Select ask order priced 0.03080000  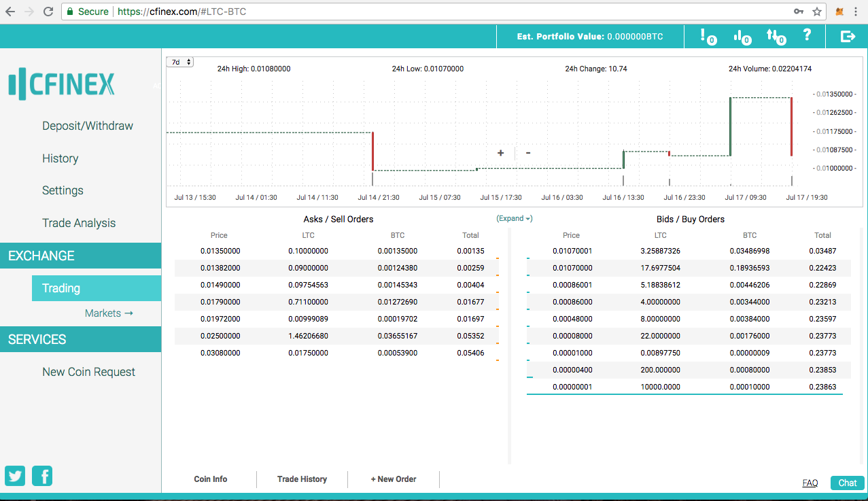[336, 353]
